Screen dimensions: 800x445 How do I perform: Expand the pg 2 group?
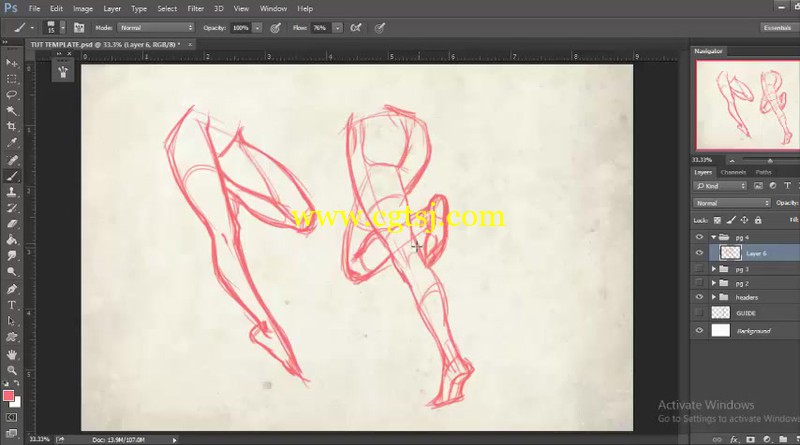(714, 283)
